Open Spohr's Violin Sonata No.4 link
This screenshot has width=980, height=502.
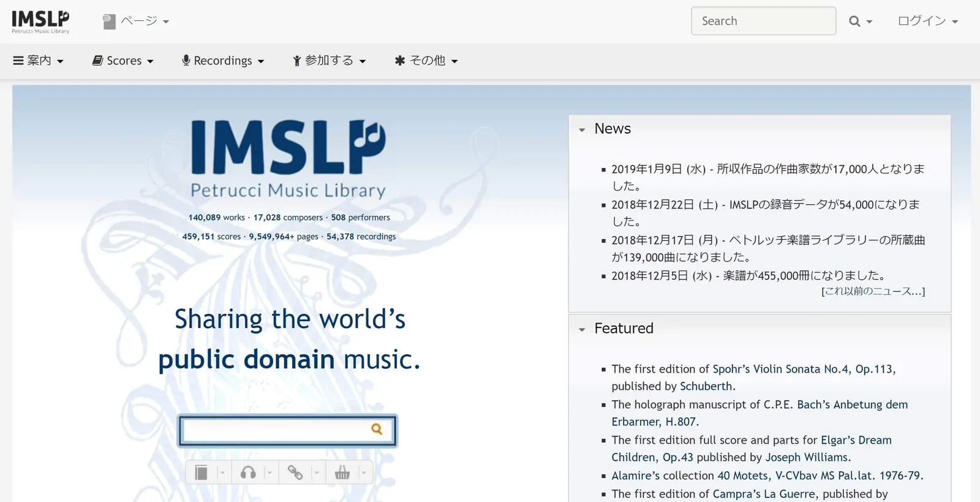click(x=804, y=369)
